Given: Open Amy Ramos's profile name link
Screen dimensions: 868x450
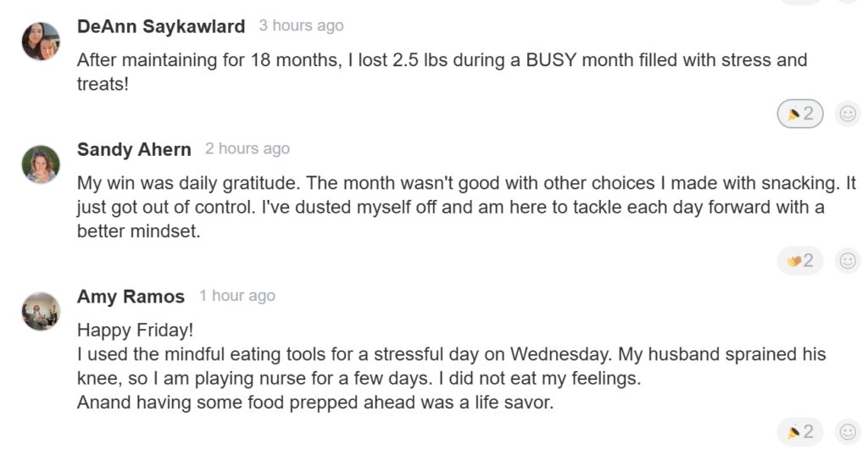Looking at the screenshot, I should point(131,297).
